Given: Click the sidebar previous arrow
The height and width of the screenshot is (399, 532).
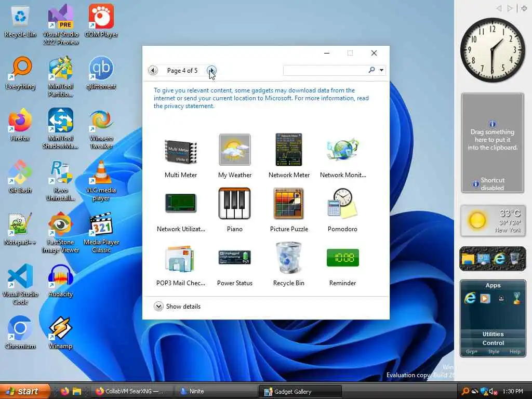Looking at the screenshot, I should point(499,8).
